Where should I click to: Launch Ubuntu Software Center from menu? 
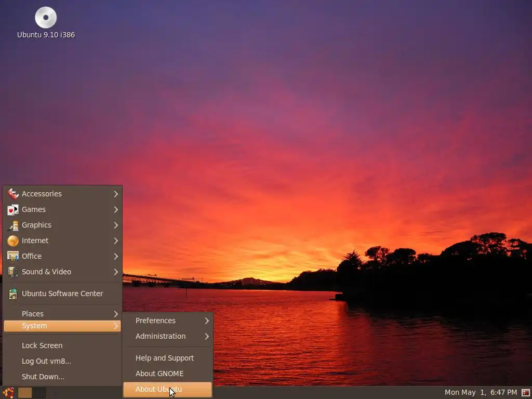(62, 294)
